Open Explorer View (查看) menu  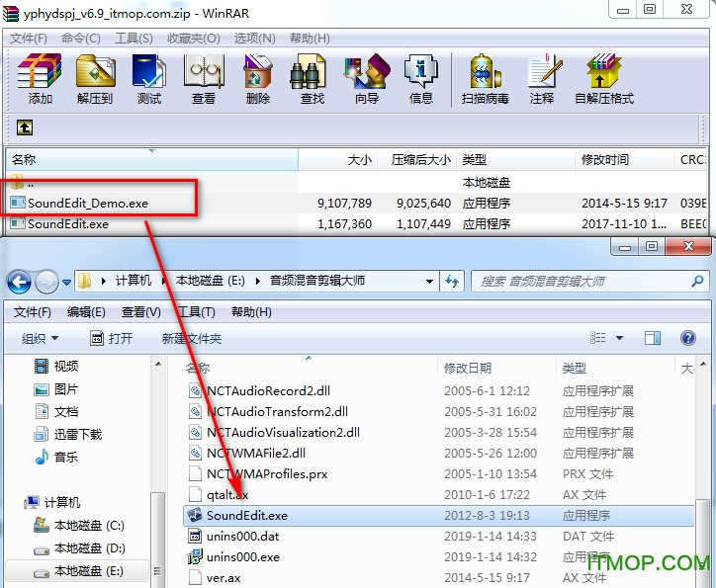pyautogui.click(x=140, y=312)
